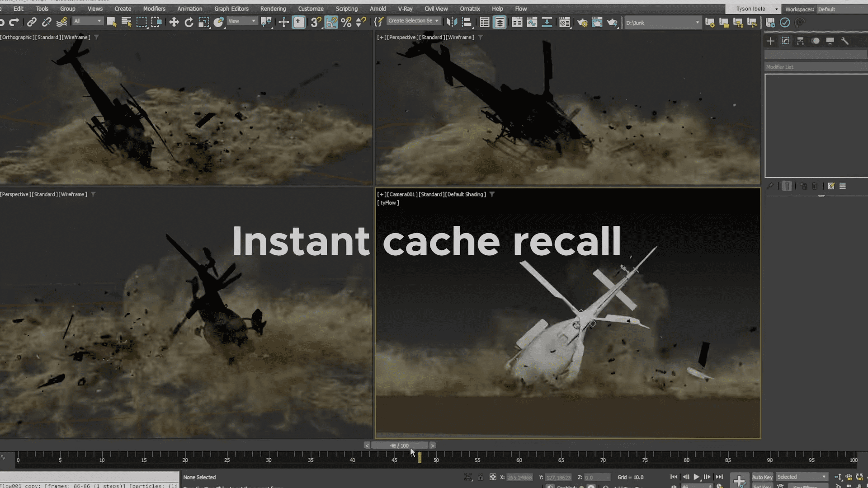Toggle Percent Snap

347,22
